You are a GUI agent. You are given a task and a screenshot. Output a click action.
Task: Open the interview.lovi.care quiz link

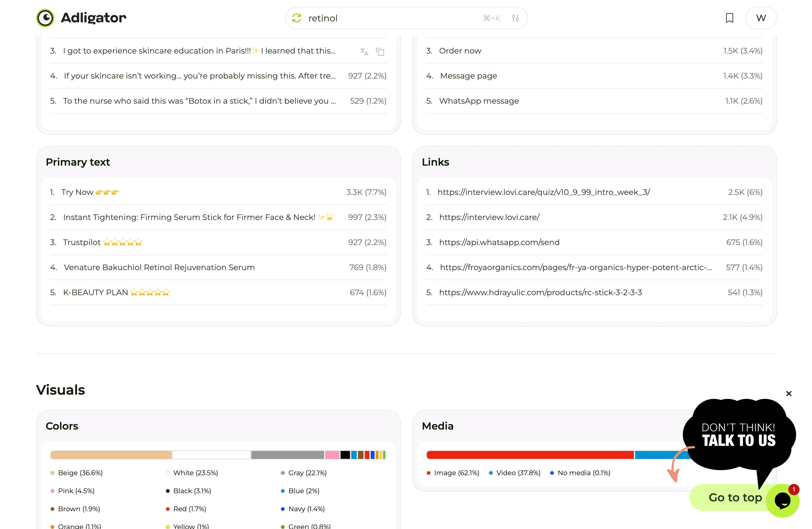coord(544,192)
